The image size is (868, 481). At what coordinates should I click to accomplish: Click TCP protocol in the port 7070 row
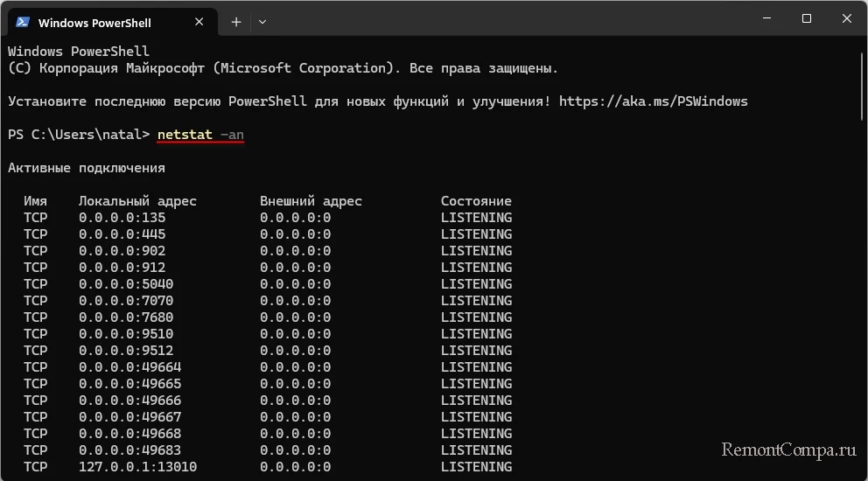coord(35,301)
